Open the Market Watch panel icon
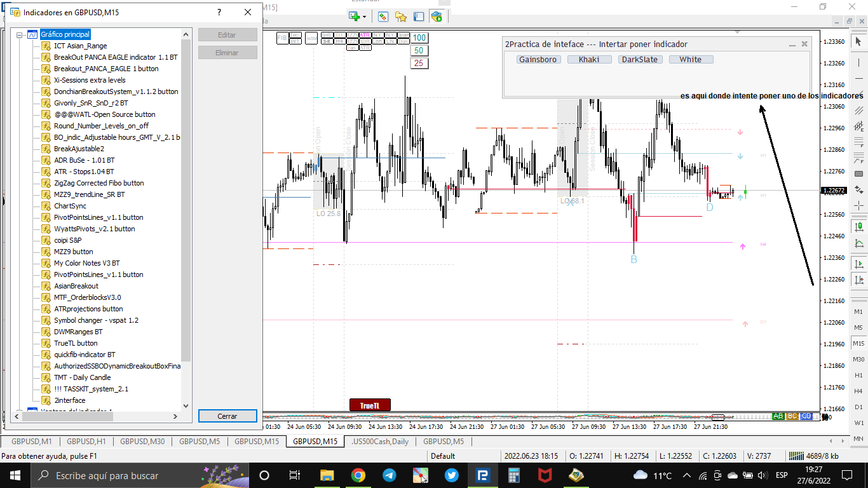The image size is (868, 488). click(384, 17)
